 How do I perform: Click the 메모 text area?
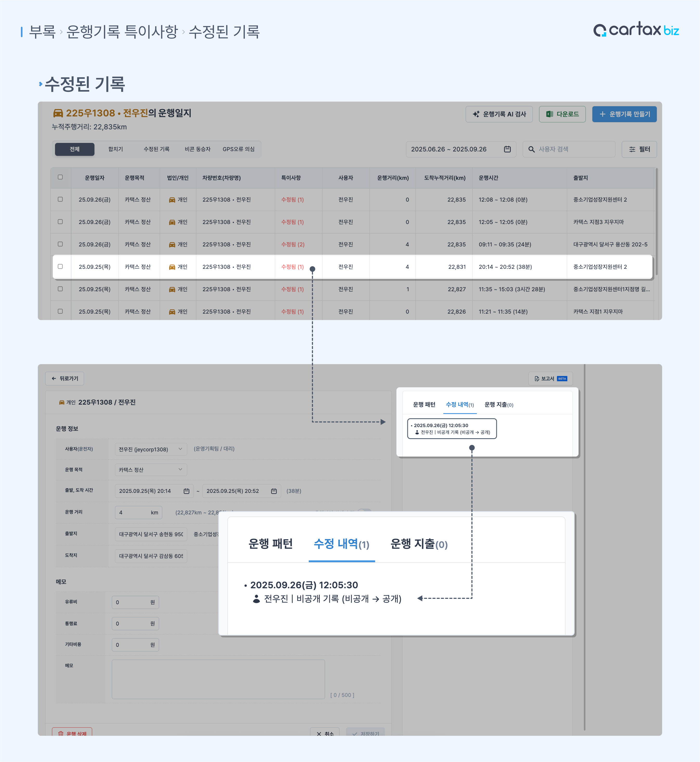(x=218, y=679)
